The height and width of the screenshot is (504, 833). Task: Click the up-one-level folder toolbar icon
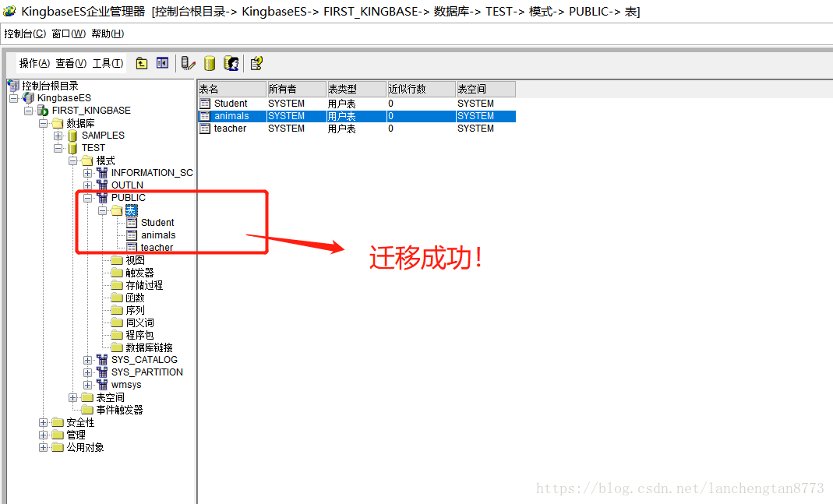pos(141,64)
